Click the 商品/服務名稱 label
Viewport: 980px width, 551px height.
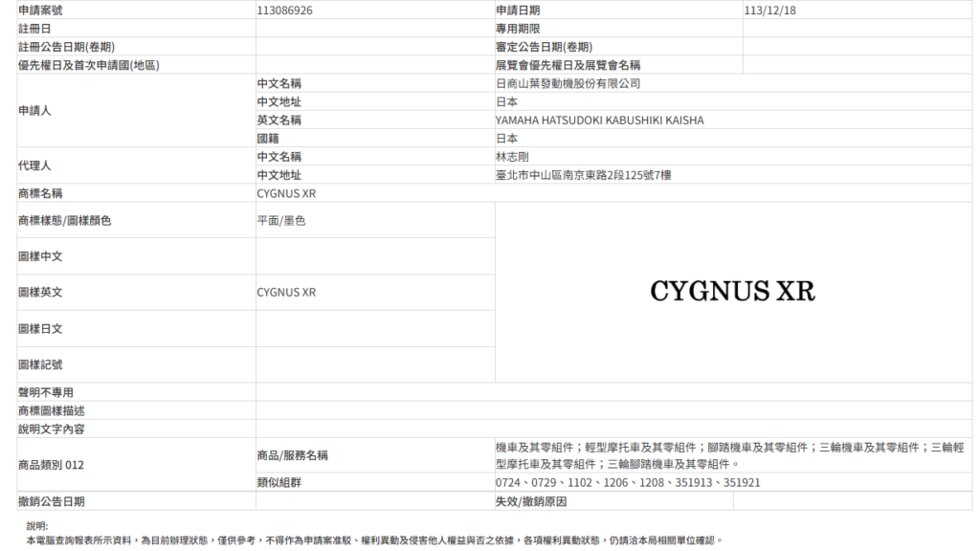coord(292,455)
